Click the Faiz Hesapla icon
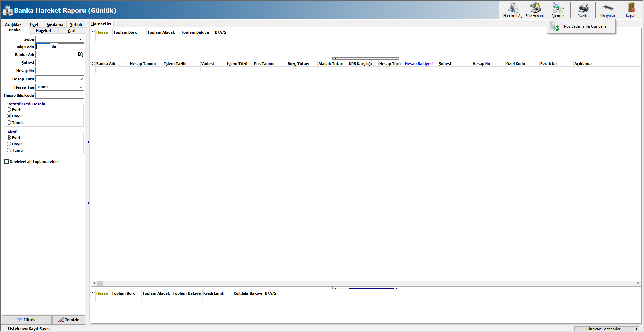This screenshot has width=644, height=332. click(x=535, y=8)
